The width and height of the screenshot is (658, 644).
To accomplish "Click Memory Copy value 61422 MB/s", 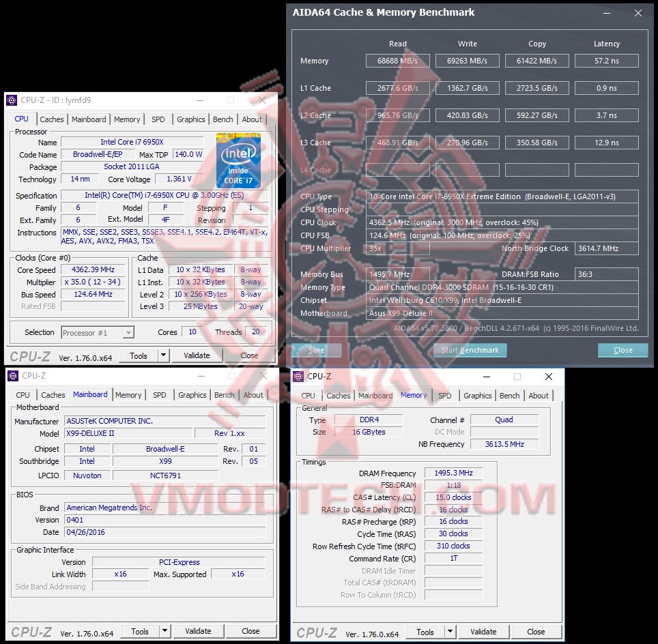I will (537, 61).
